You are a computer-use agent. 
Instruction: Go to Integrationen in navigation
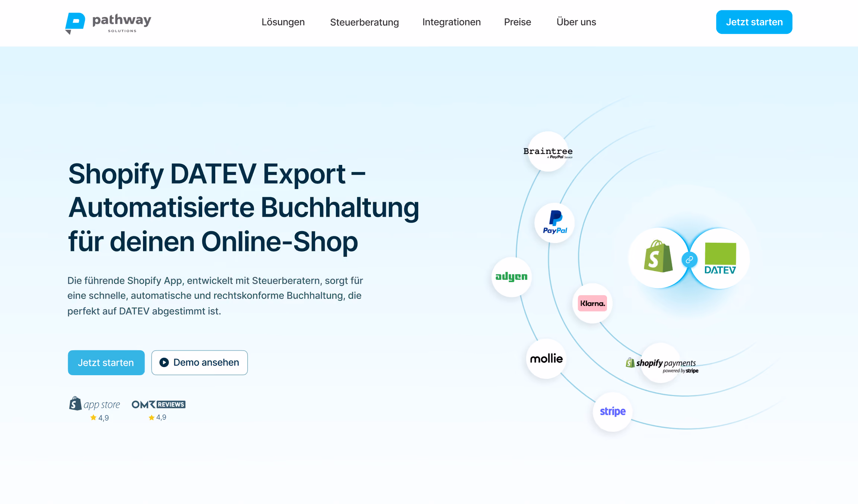coord(451,22)
